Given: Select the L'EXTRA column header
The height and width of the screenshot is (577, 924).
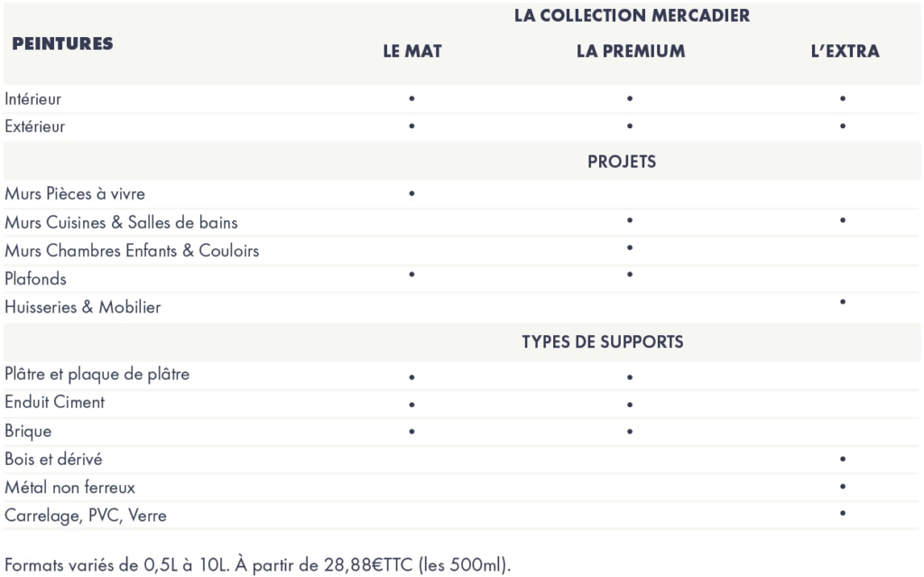Looking at the screenshot, I should click(x=845, y=51).
